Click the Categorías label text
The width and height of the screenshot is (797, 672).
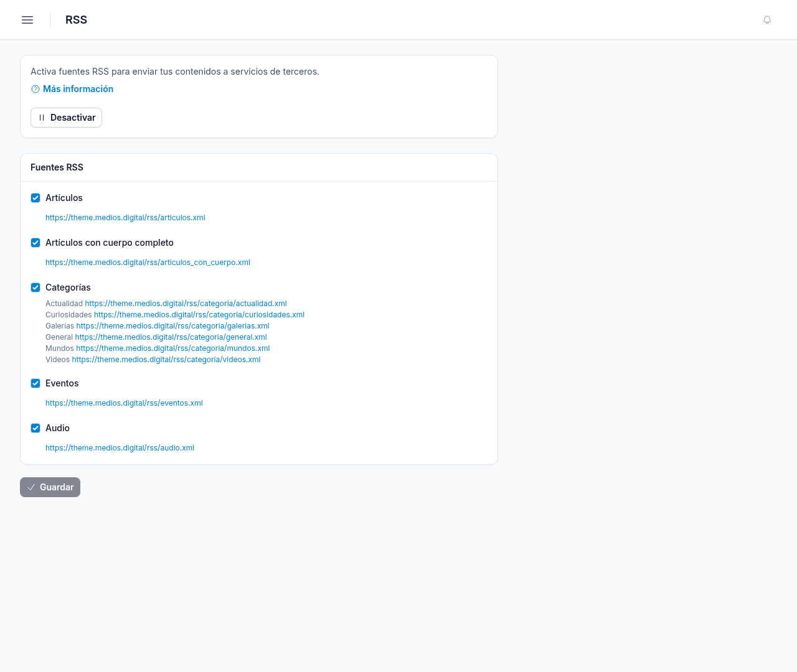coord(68,287)
